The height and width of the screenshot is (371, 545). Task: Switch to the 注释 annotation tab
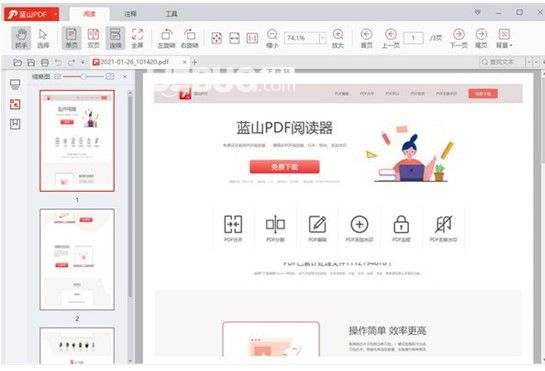pos(130,14)
